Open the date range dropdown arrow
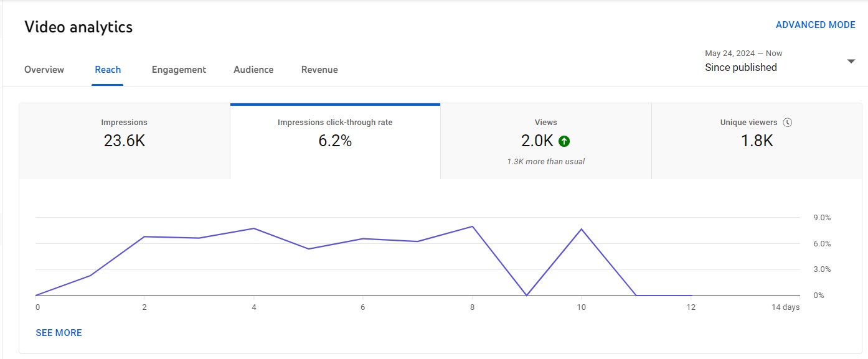Screen dimensions: 868x359 (x=851, y=61)
